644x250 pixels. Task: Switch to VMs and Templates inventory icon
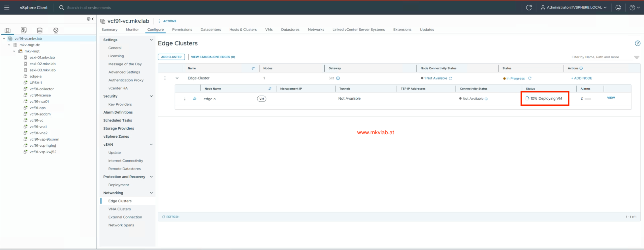coord(24,30)
